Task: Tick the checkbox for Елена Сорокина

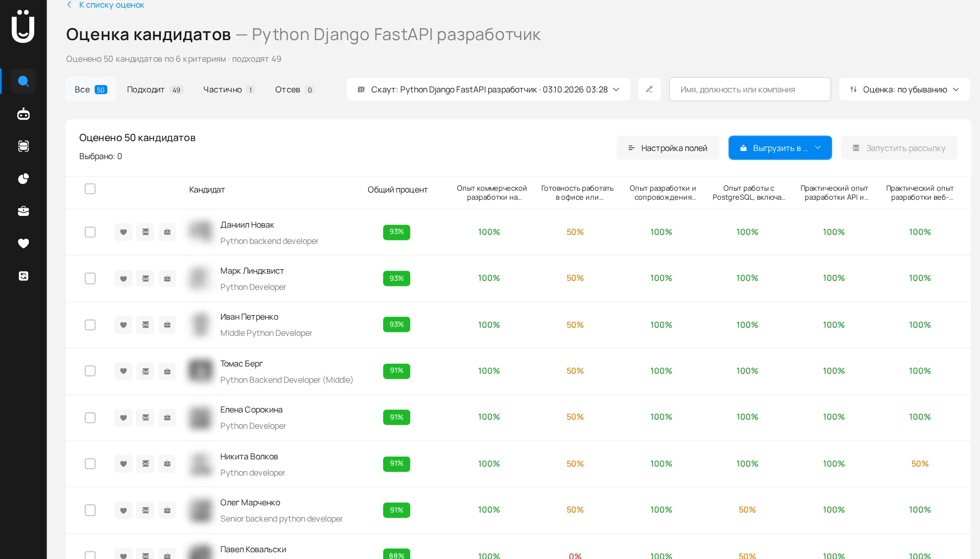Action: point(90,418)
